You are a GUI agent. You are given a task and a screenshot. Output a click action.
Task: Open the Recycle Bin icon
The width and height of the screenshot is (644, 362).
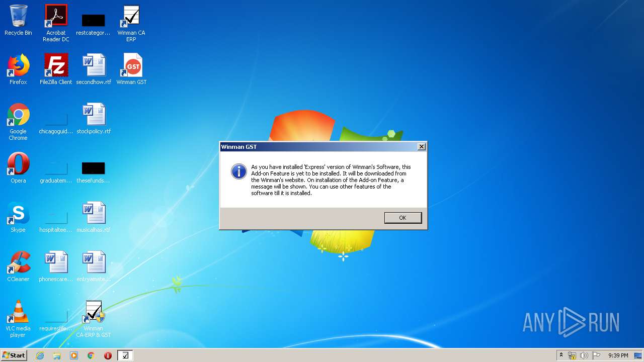click(x=18, y=20)
